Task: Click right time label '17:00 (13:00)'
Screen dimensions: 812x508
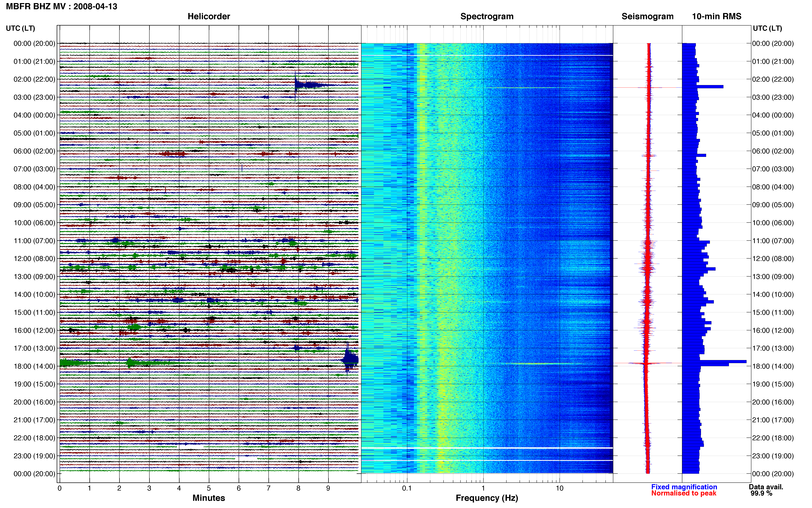Action: coord(773,348)
